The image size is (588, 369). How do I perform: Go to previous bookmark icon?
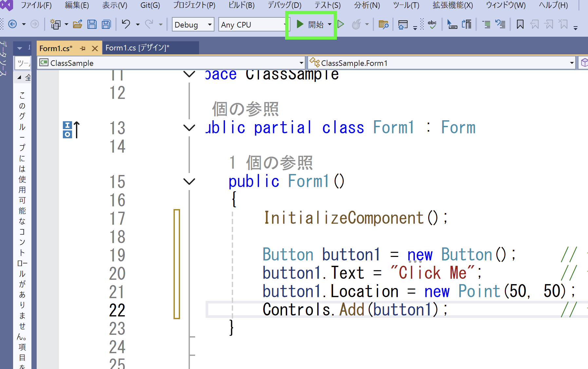point(534,24)
